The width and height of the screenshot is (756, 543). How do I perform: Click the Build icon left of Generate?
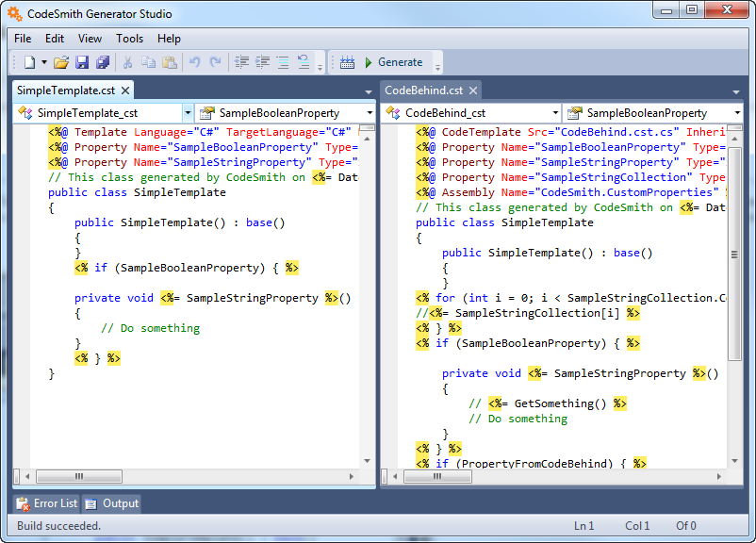tap(347, 62)
